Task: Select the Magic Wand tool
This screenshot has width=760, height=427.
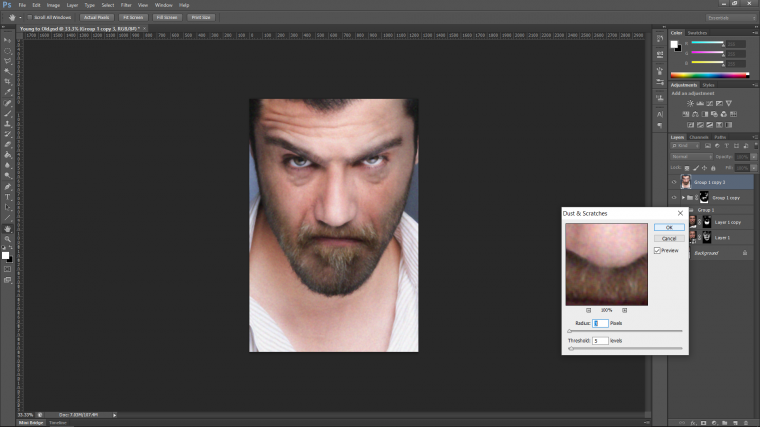Action: click(7, 71)
